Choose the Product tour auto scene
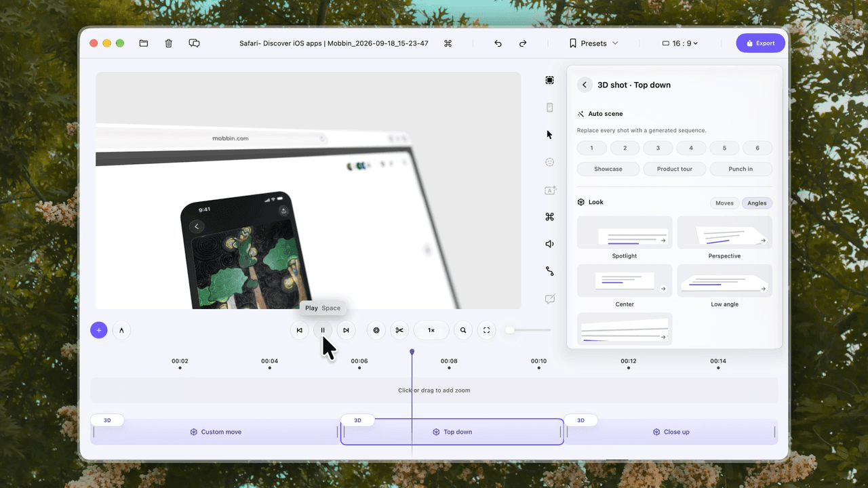Viewport: 868px width, 488px height. coord(675,169)
